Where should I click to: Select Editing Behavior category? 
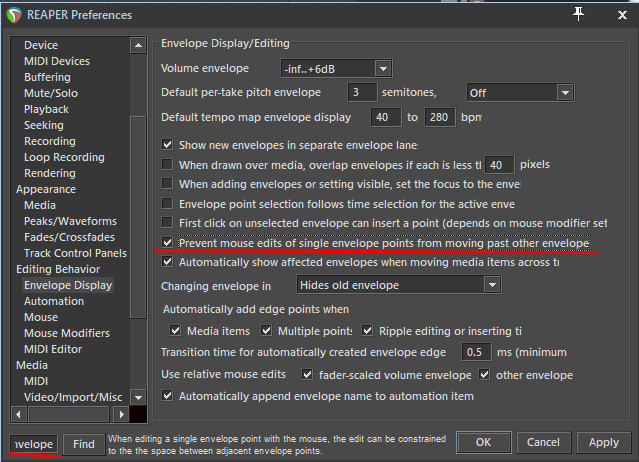point(58,269)
